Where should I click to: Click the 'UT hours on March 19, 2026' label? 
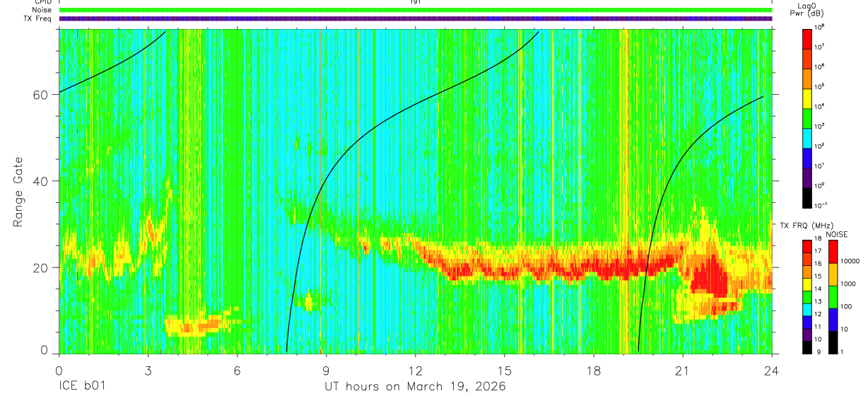(415, 387)
